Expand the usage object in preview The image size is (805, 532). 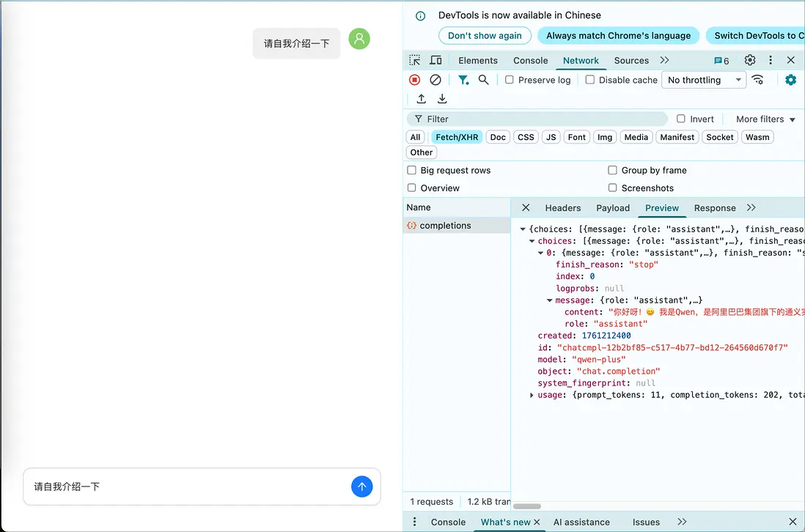pos(532,395)
